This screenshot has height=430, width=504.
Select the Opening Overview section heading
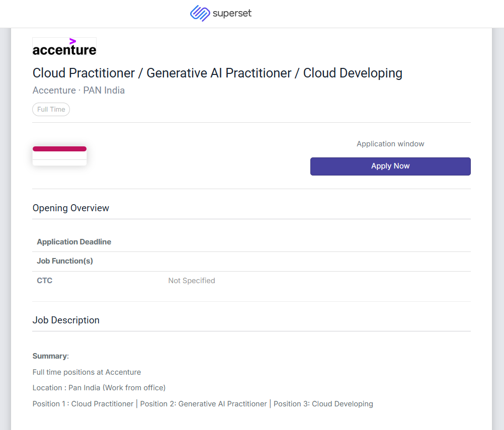(71, 208)
